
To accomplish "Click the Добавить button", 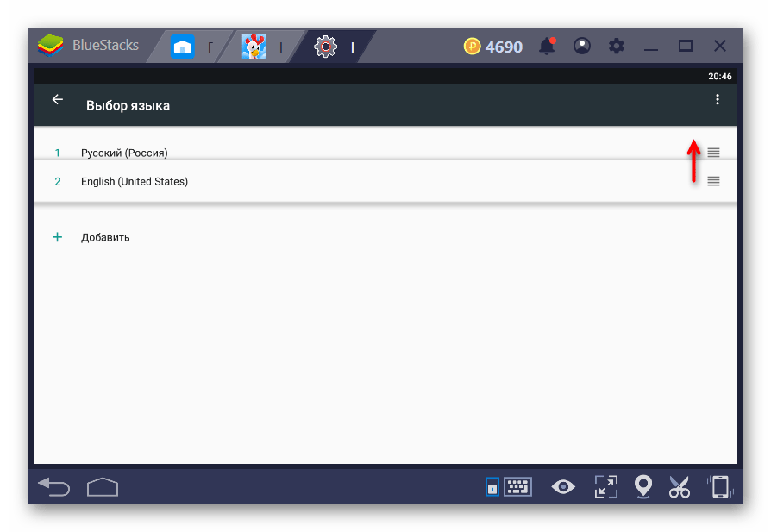I will [105, 237].
